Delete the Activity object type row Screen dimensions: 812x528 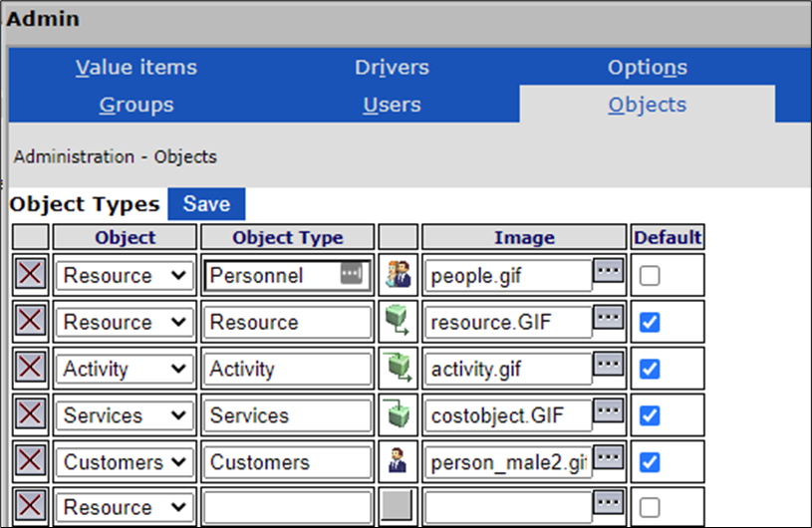[x=31, y=369]
